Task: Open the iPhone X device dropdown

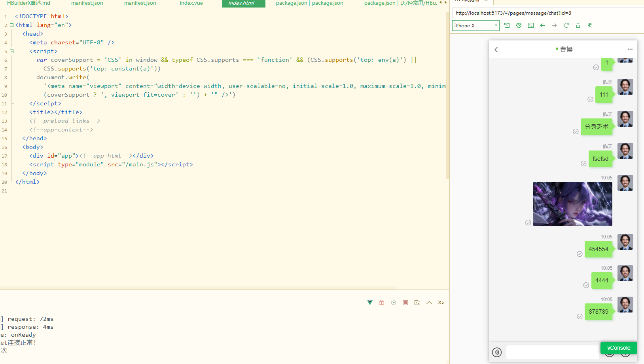Action: [475, 25]
